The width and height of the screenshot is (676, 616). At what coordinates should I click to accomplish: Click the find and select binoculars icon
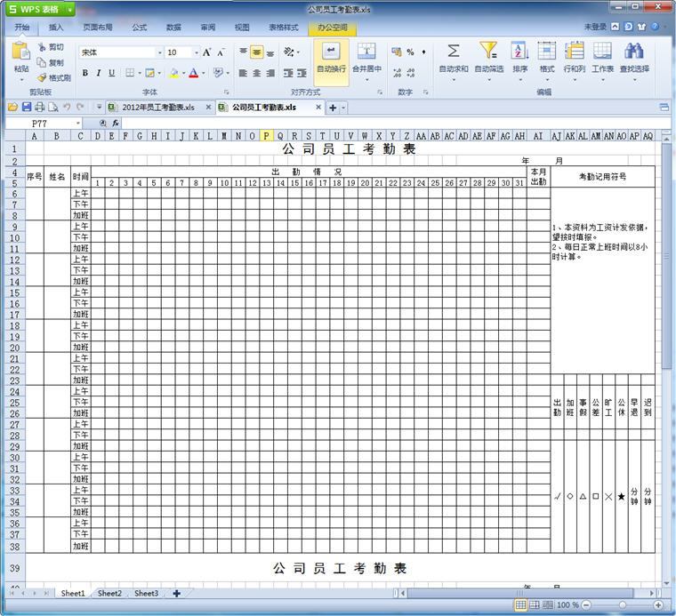point(634,52)
